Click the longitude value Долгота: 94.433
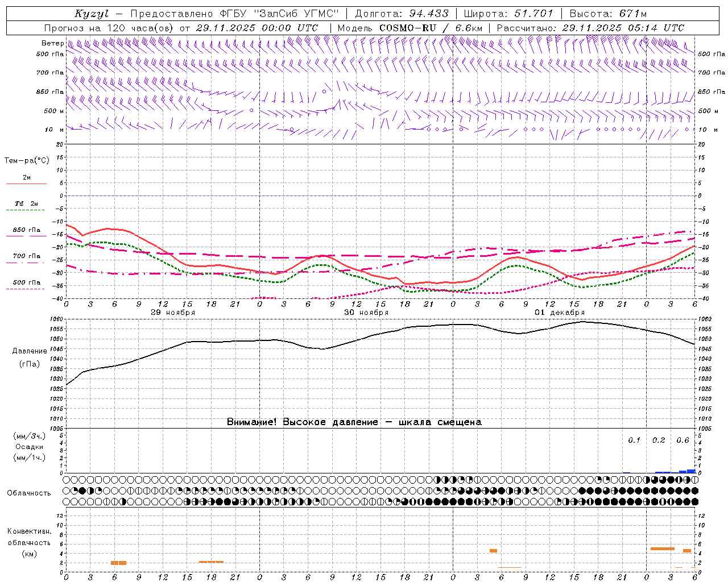 (402, 14)
